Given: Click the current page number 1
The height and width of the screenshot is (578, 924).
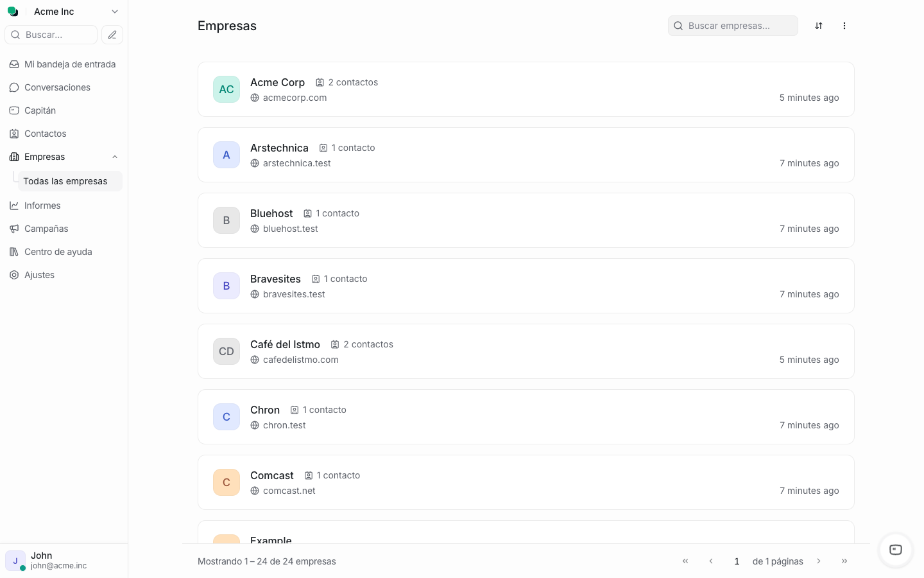Looking at the screenshot, I should [737, 561].
